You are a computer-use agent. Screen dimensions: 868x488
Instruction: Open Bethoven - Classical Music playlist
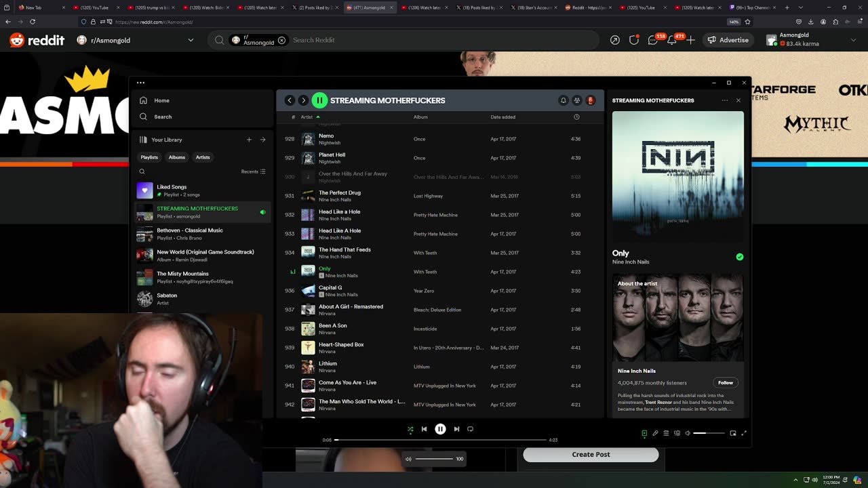[202, 234]
